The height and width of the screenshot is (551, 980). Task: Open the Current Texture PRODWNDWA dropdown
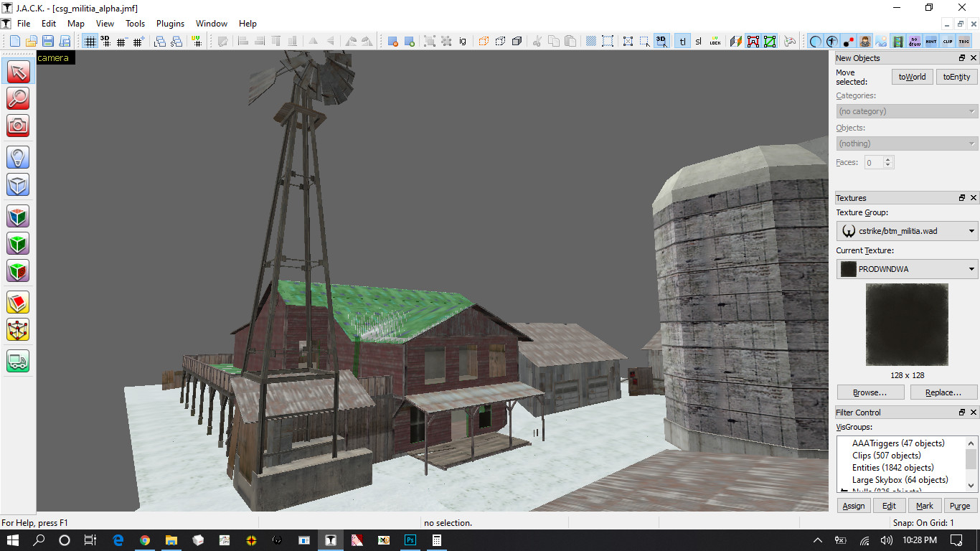pos(907,269)
